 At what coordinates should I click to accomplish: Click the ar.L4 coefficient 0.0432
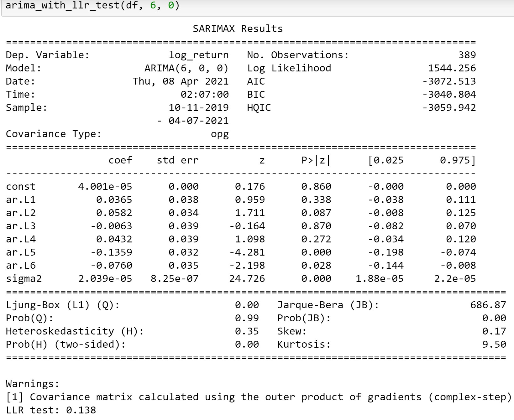[x=114, y=239]
